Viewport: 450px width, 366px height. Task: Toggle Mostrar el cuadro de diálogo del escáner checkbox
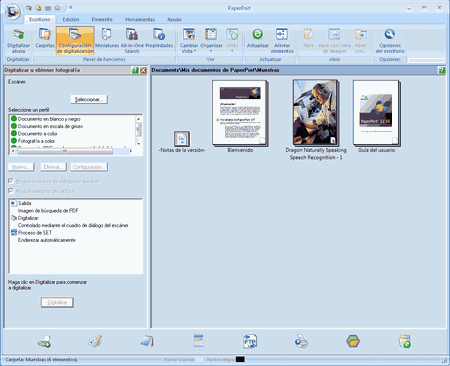click(x=11, y=181)
